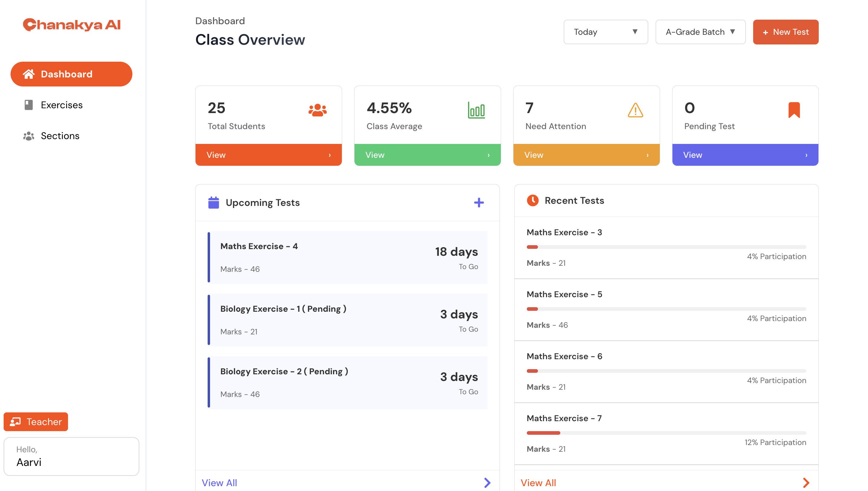Image resolution: width=868 pixels, height=491 pixels.
Task: Click the Upcoming Tests calendar icon
Action: point(213,203)
